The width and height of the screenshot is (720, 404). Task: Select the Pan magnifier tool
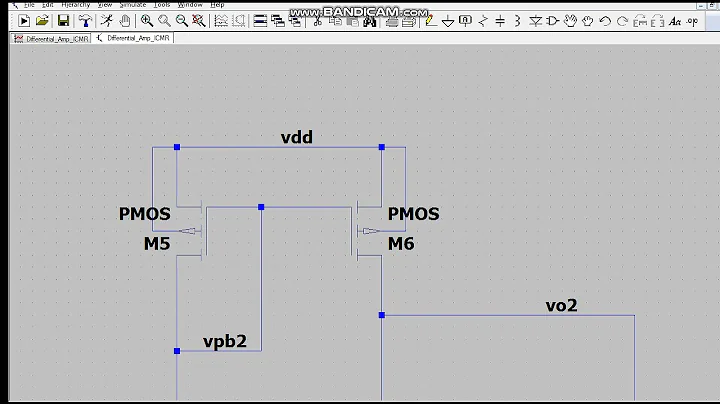[164, 21]
